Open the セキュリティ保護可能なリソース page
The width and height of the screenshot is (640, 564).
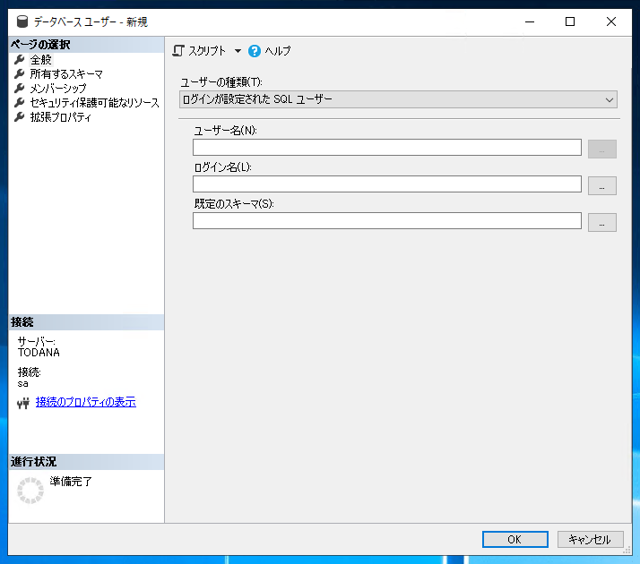tap(94, 103)
